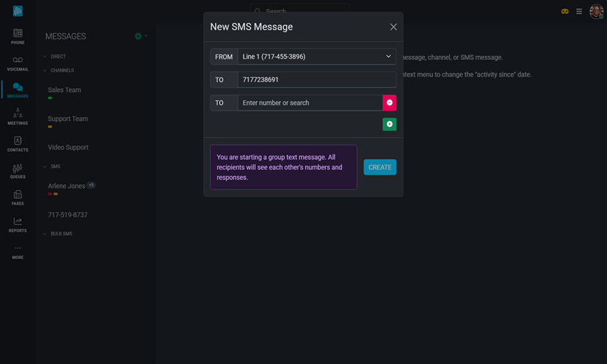Open Queues from the sidebar

(18, 171)
